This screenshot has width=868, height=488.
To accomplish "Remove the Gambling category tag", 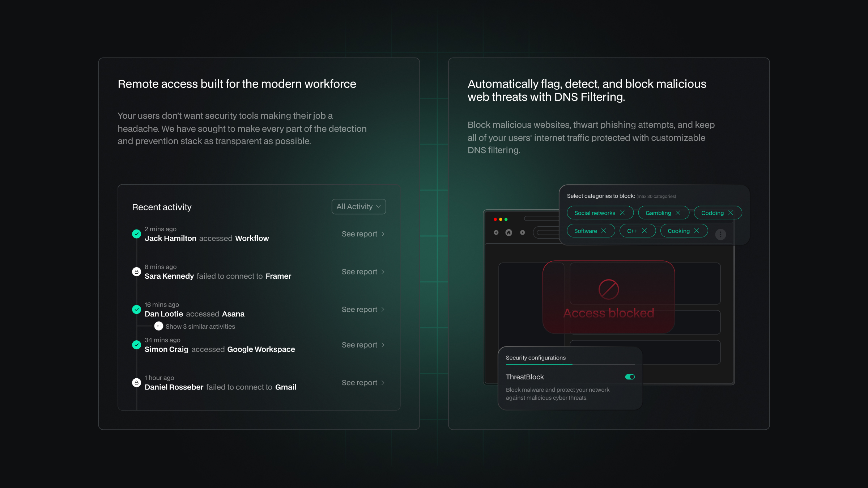I will pyautogui.click(x=678, y=213).
